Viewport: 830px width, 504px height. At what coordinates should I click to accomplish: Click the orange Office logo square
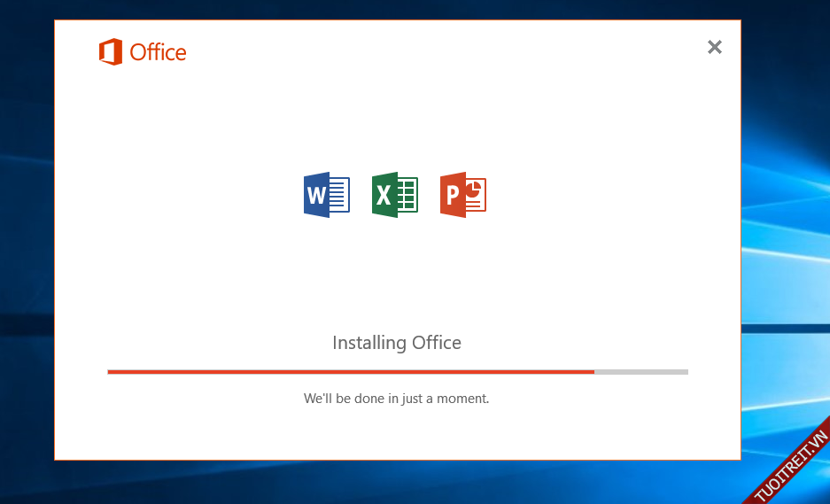111,52
